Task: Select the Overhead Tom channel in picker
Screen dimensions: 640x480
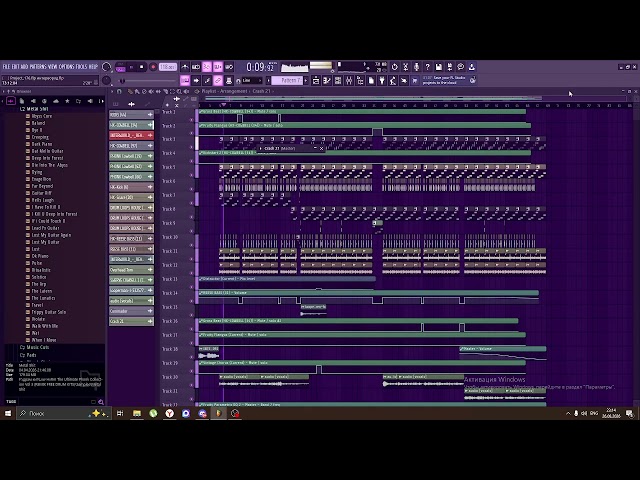Action: tap(131, 270)
